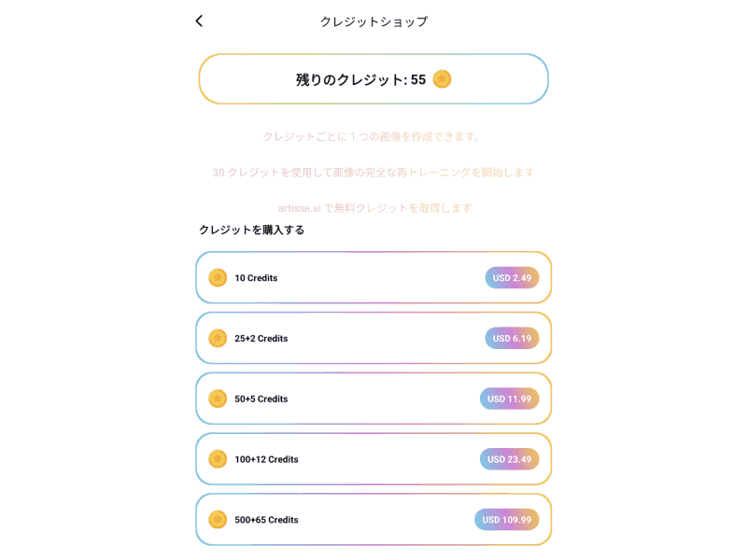
Task: Click the coin icon beside remaining credits
Action: tap(441, 79)
